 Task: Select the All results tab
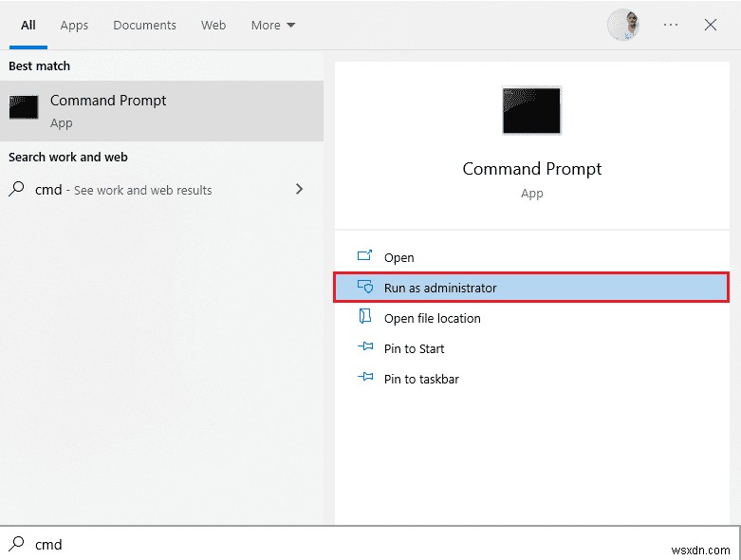28,26
